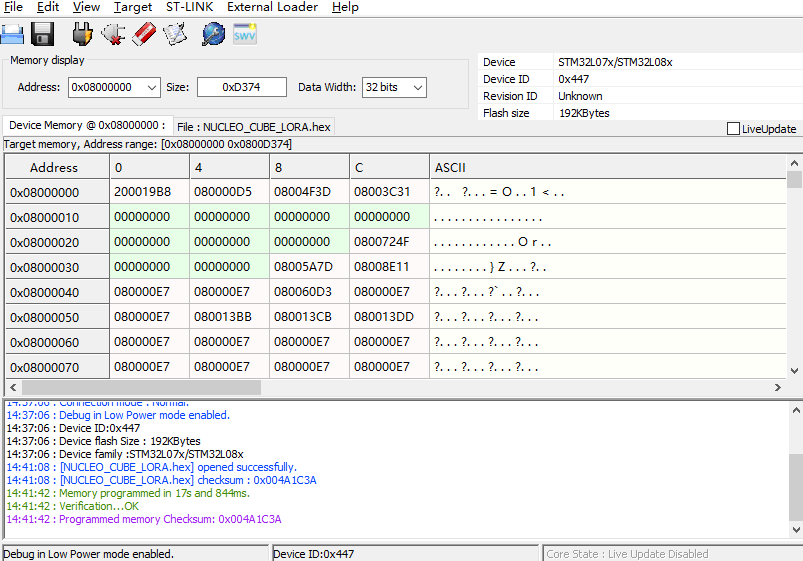Click the Open file toolbar icon
Viewport: 803px width, 561px height.
(x=12, y=34)
